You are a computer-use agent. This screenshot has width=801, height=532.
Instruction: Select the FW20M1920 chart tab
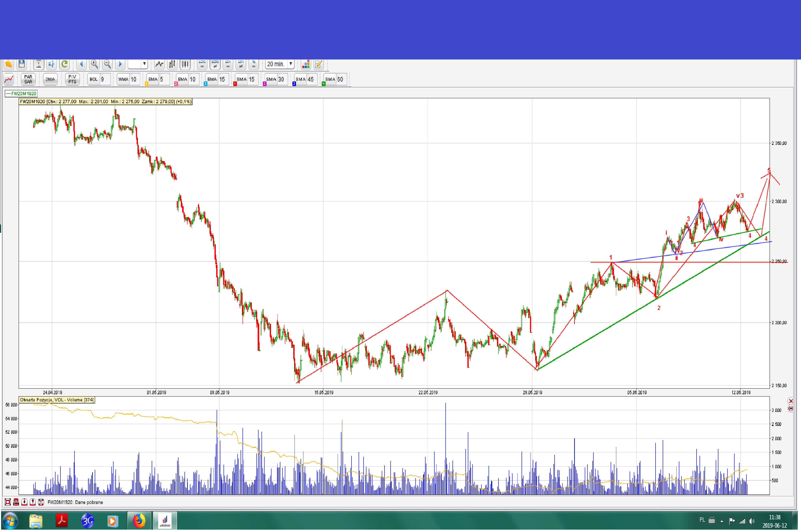[x=21, y=94]
